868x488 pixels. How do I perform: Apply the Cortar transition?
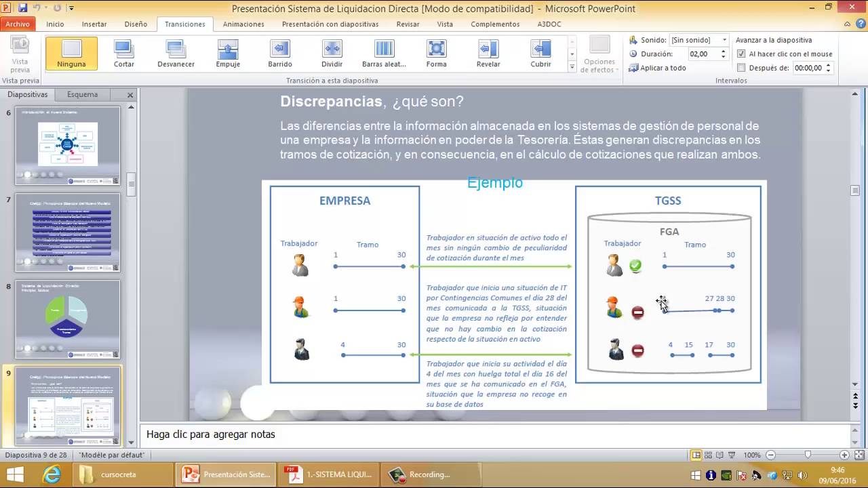coord(124,54)
